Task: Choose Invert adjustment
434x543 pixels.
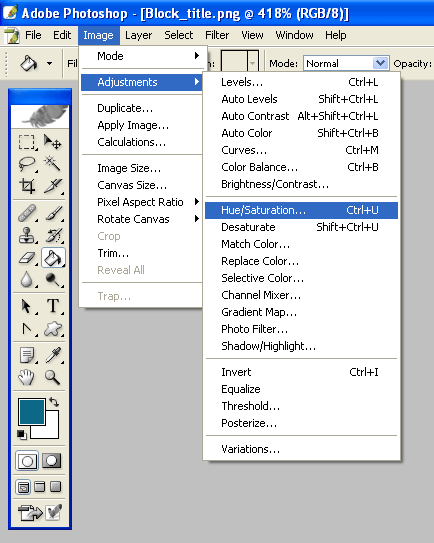Action: pyautogui.click(x=301, y=372)
